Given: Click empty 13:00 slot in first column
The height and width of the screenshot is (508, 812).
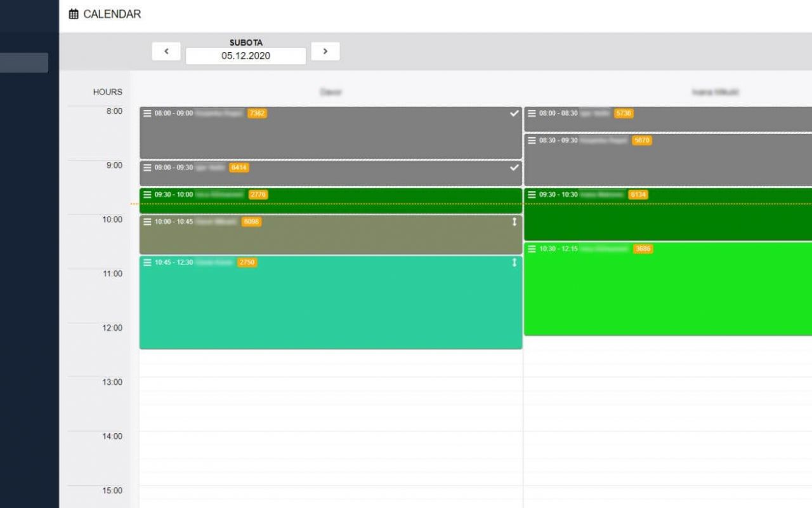Looking at the screenshot, I should 331,384.
